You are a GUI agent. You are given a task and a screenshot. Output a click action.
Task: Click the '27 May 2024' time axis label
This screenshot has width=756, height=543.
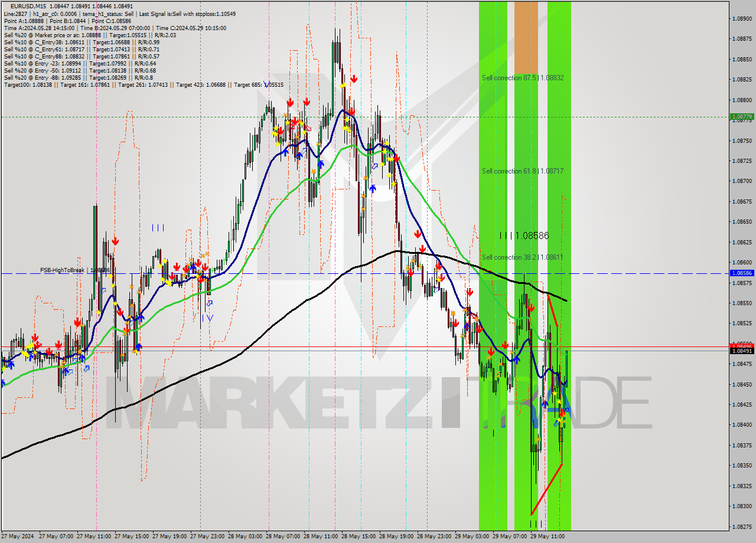pyautogui.click(x=18, y=537)
